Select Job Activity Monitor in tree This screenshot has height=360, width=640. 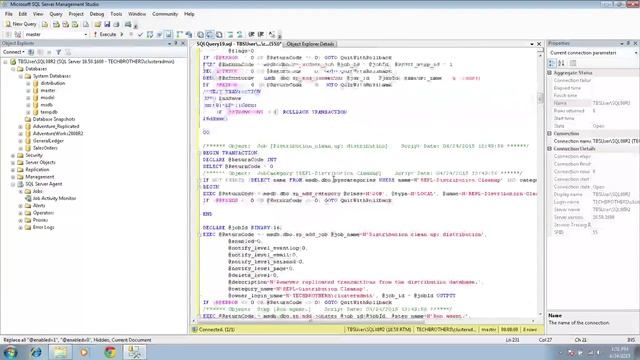click(54, 198)
